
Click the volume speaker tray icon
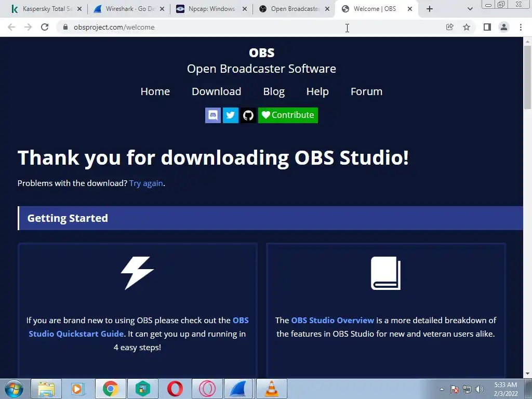[480, 390]
